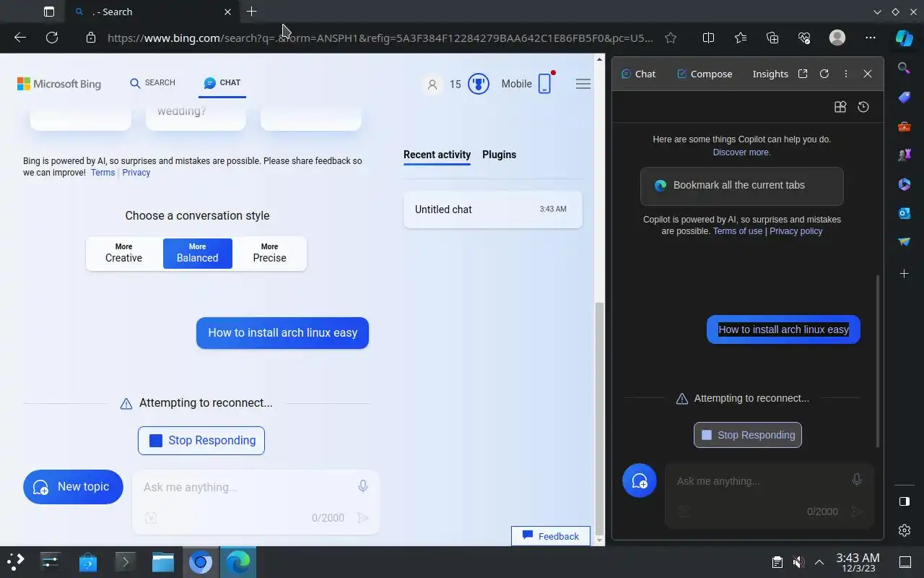
Task: Click the microphone in Bing chat box
Action: [363, 486]
